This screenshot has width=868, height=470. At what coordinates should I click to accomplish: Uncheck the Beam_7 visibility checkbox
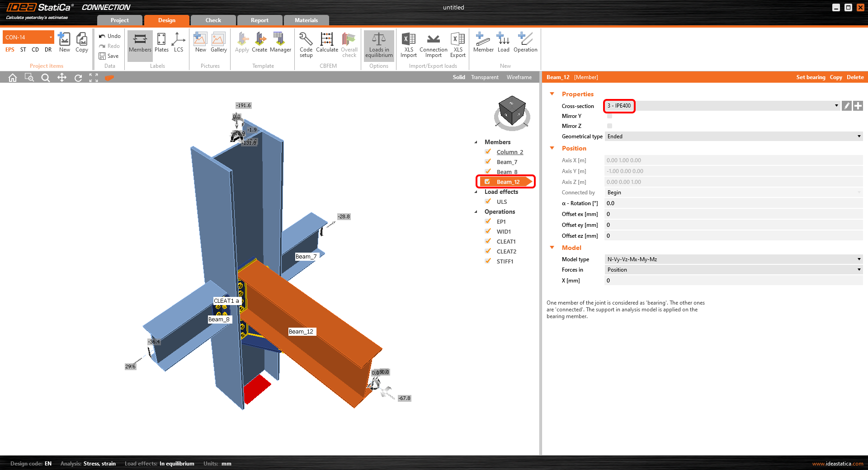tap(488, 162)
